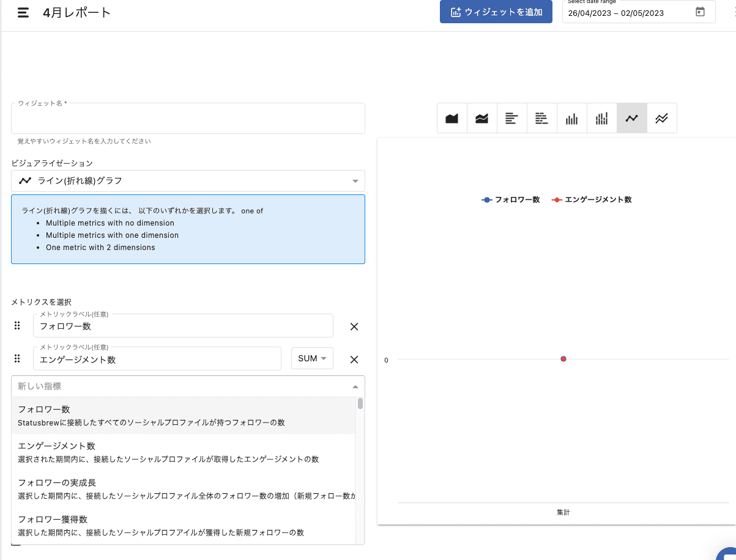
Task: Click the ウィジェットを追加 button
Action: (496, 12)
